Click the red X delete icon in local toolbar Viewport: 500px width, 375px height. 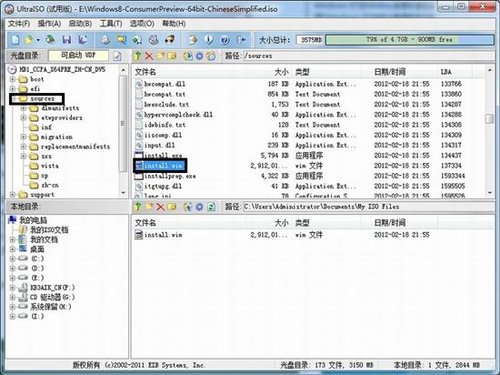pyautogui.click(x=160, y=207)
